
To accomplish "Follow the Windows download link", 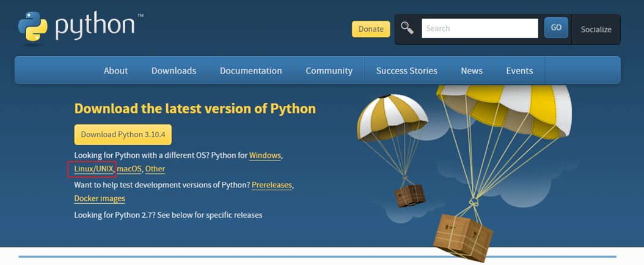I will coord(265,156).
